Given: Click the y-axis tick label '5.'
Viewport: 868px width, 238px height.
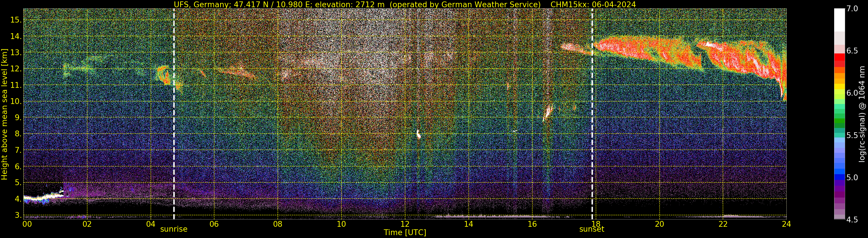Looking at the screenshot, I should [x=18, y=183].
